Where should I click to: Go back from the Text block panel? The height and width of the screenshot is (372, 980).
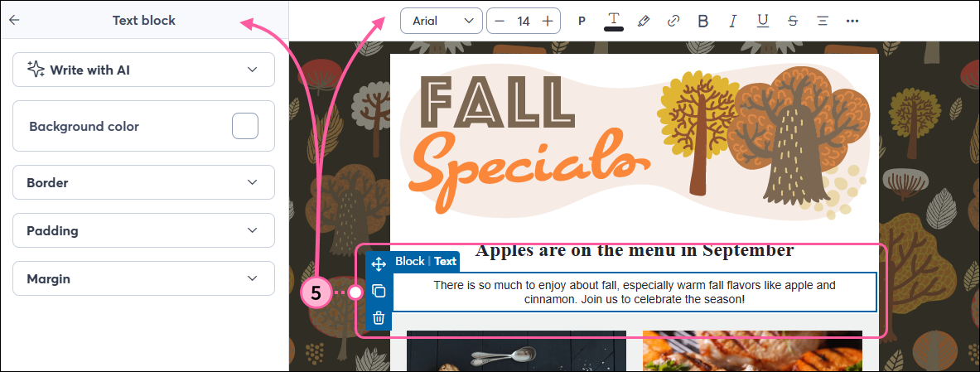coord(14,20)
